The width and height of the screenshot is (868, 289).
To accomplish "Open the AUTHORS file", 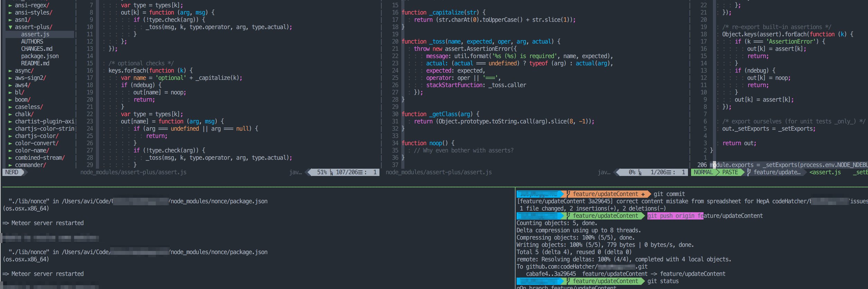I will point(32,42).
